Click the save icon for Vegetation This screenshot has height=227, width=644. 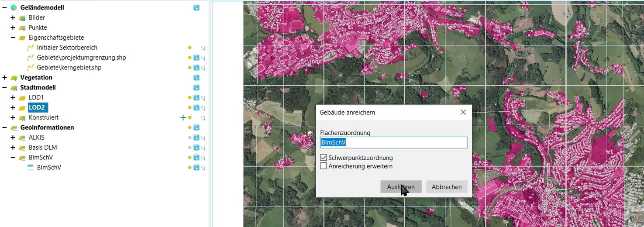196,77
